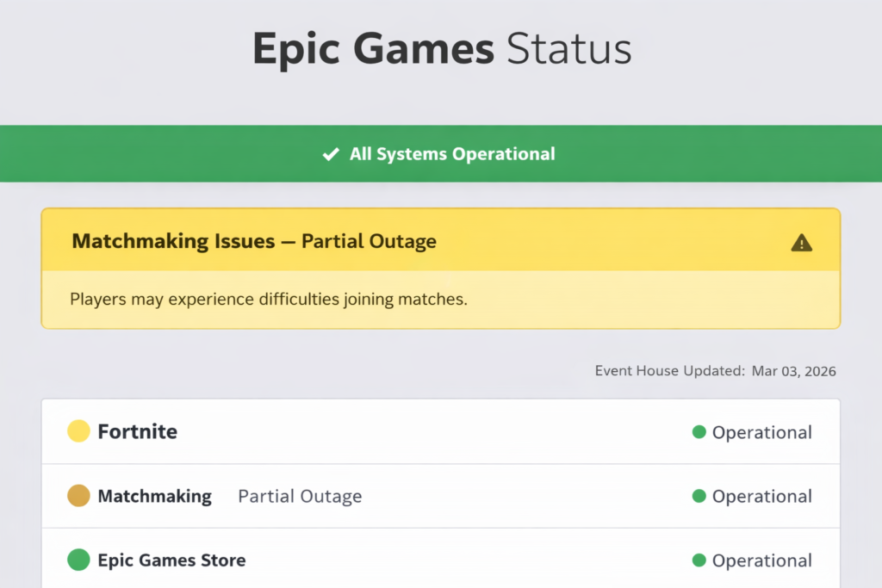Viewport: 882px width, 588px height.
Task: Click the warning triangle on the Matchmaking alert
Action: (801, 242)
